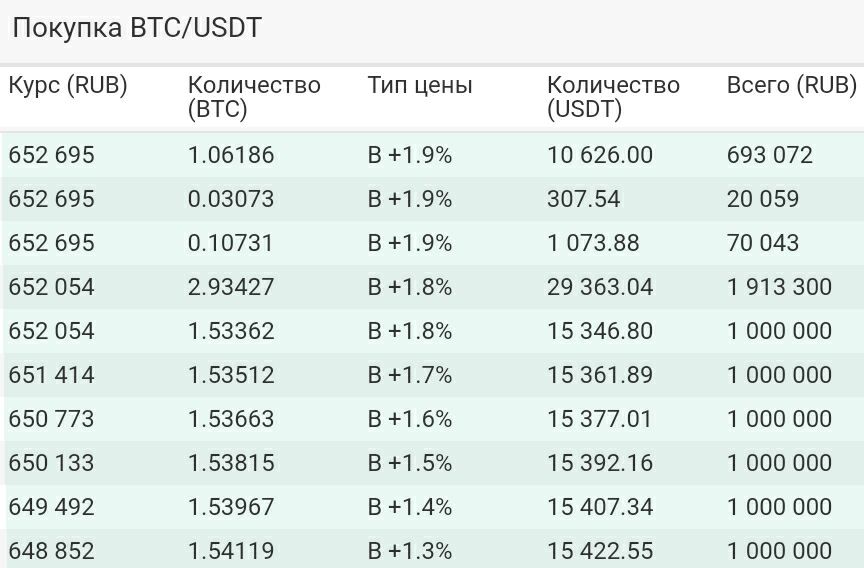Select the 10 626.00 USDT quantity cell
864x568 pixels.
click(600, 155)
